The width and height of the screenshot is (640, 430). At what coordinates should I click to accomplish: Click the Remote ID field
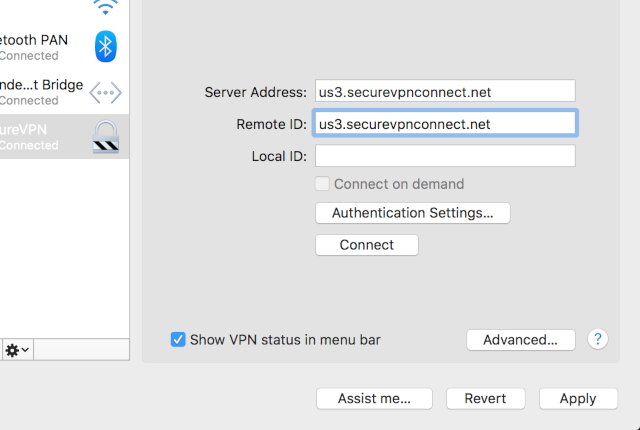(445, 123)
